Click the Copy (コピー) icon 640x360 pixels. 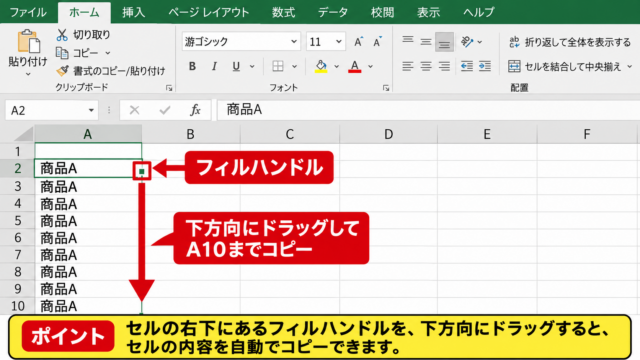pos(62,53)
